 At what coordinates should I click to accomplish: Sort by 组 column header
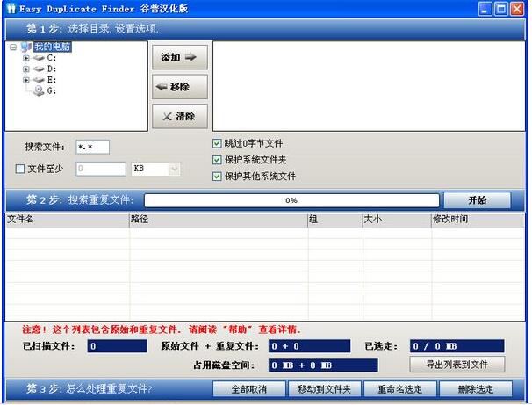click(335, 220)
